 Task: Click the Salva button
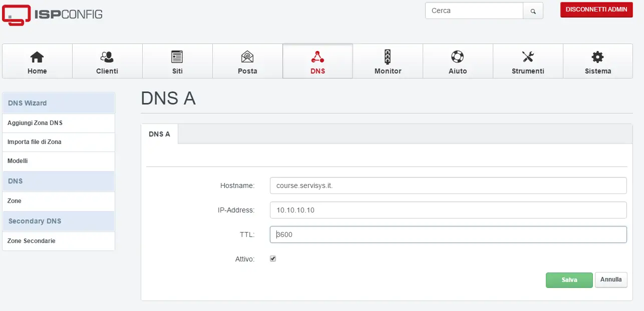pos(569,280)
